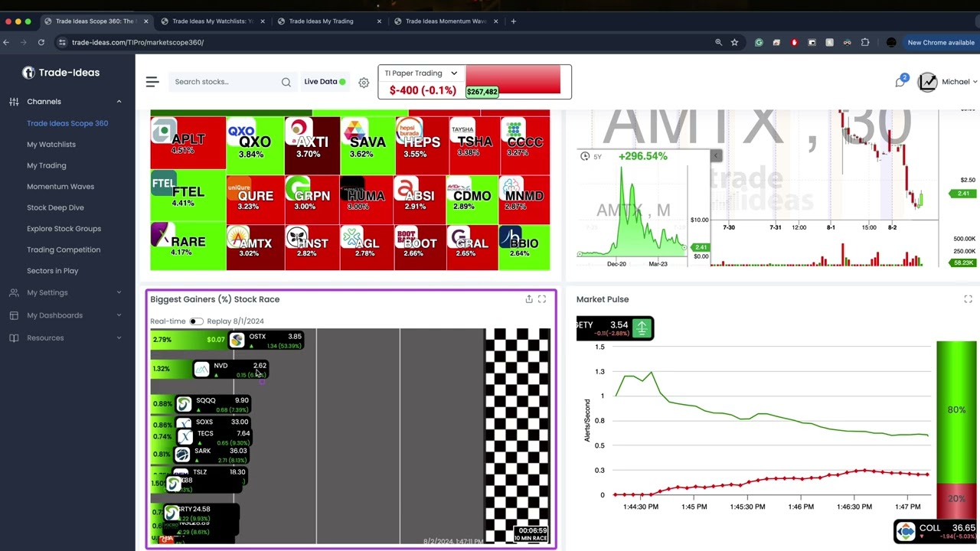Click My Settings people icon
Image resolution: width=980 pixels, height=551 pixels.
click(x=14, y=292)
